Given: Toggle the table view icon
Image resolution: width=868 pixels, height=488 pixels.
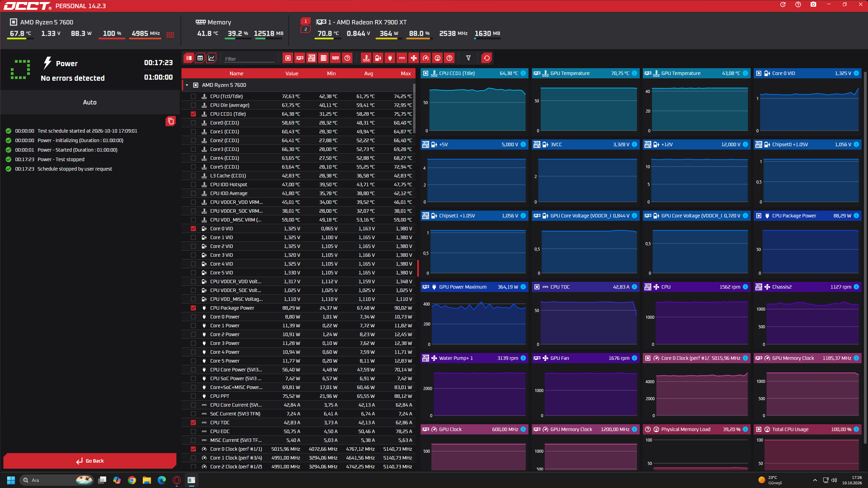Looking at the screenshot, I should coord(200,58).
